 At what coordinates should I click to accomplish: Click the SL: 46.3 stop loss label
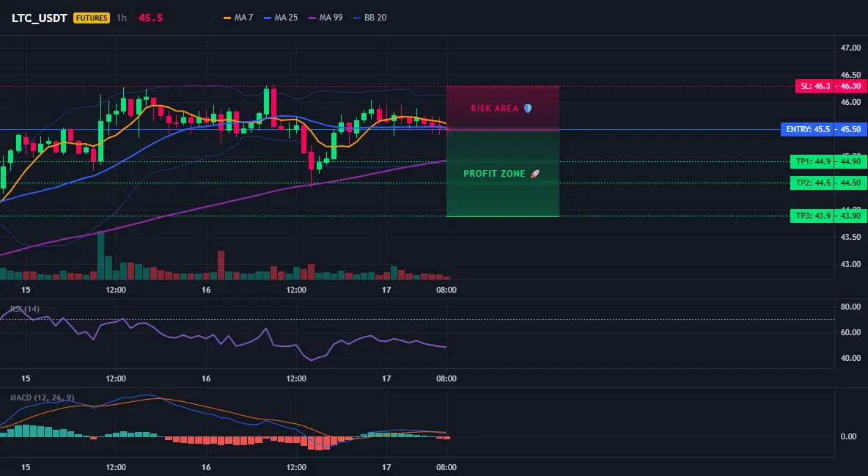tap(814, 86)
